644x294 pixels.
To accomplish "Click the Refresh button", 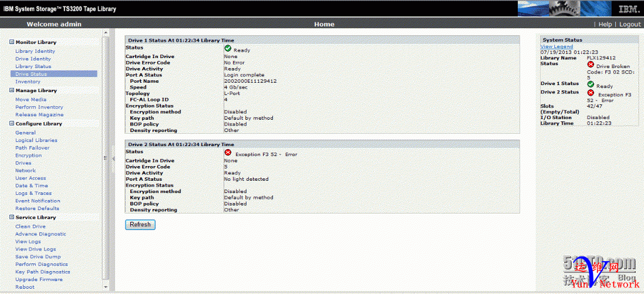I will (x=140, y=225).
